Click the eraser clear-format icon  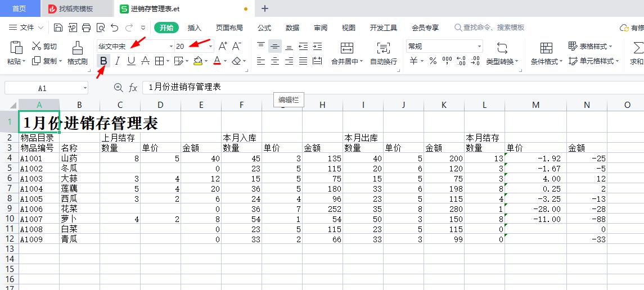(x=236, y=61)
